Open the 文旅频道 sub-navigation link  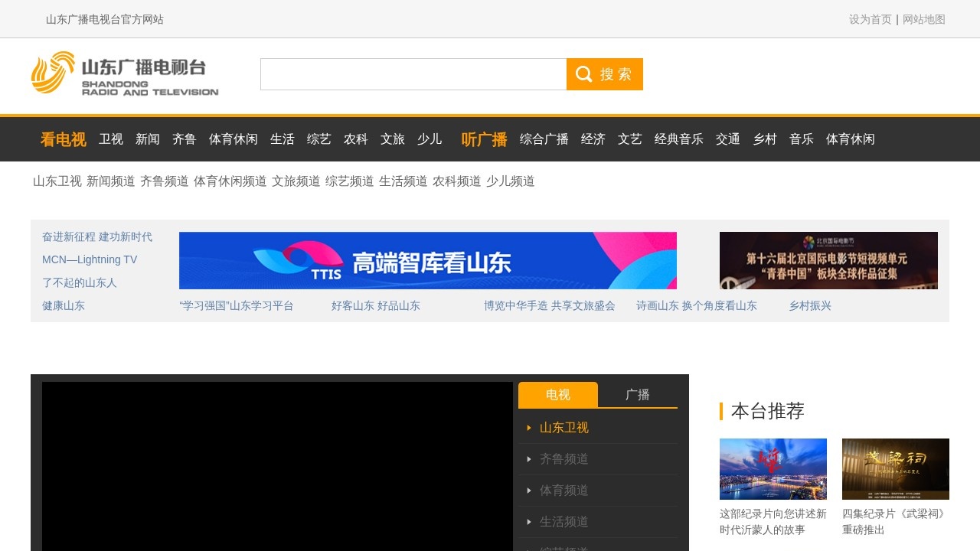(x=296, y=181)
